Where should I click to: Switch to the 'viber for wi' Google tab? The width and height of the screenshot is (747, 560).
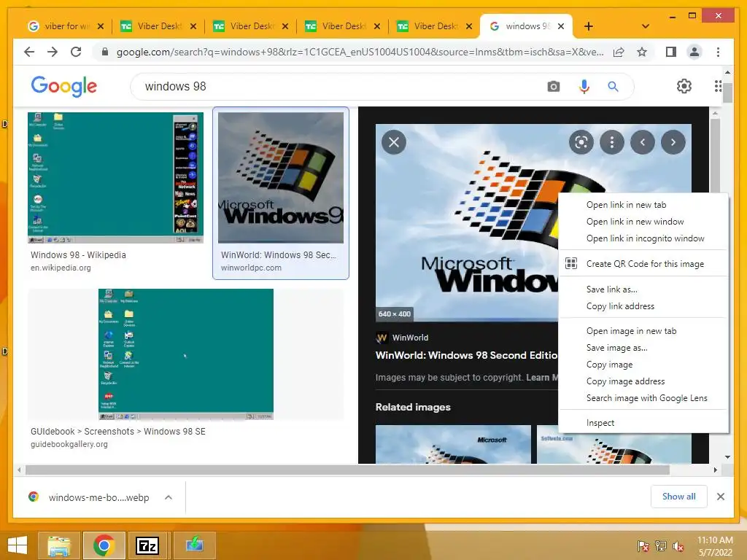click(66, 26)
